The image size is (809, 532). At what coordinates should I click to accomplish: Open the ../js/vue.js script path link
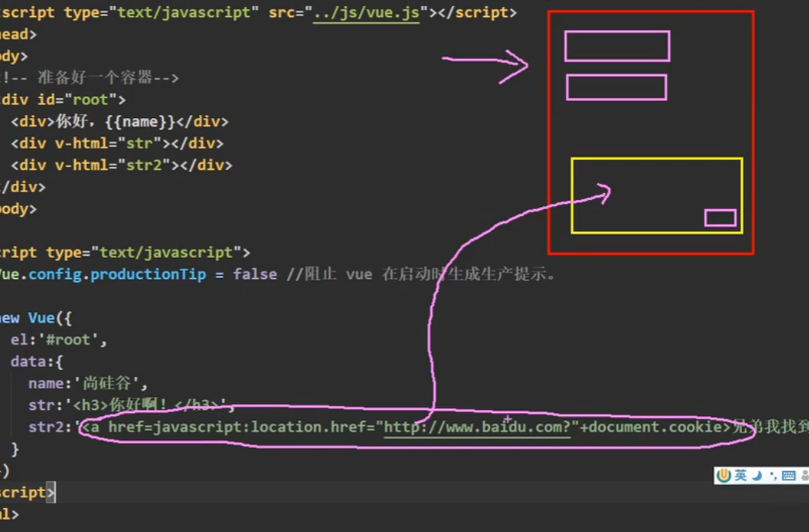[366, 12]
